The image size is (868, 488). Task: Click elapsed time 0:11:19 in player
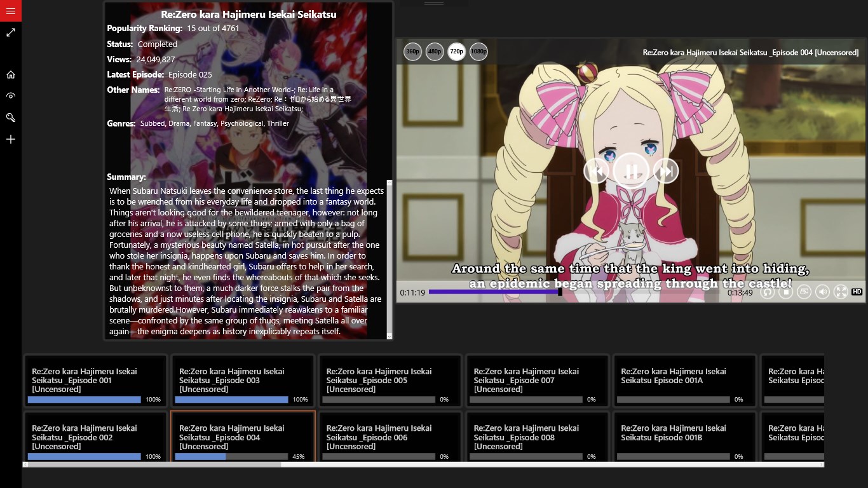click(x=412, y=293)
